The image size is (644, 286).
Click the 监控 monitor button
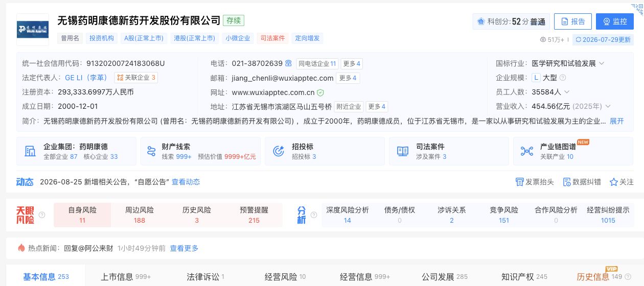coord(615,21)
